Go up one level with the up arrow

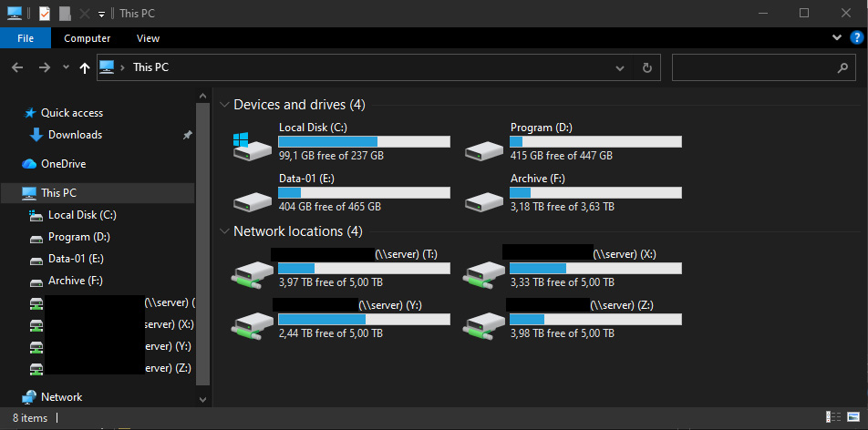84,68
